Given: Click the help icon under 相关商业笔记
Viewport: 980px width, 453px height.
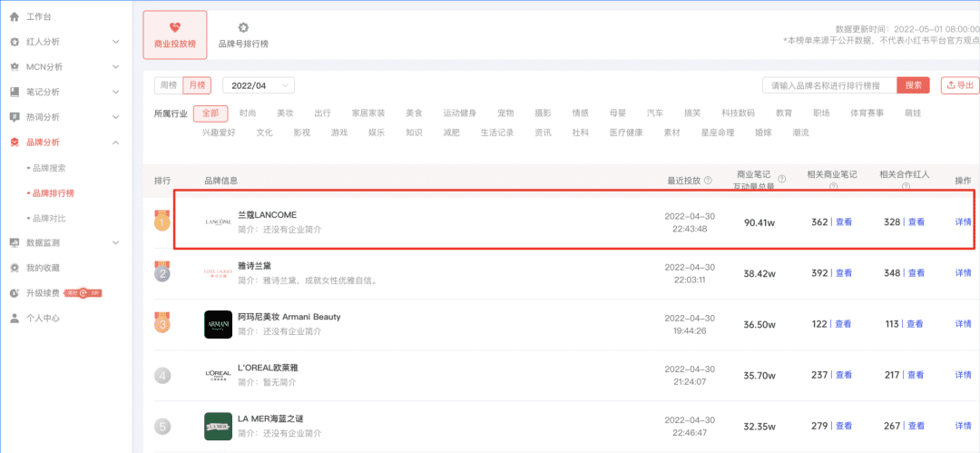Looking at the screenshot, I should (x=832, y=186).
